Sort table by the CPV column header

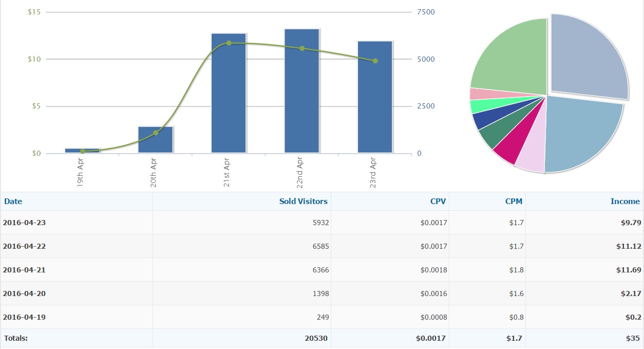pyautogui.click(x=438, y=201)
